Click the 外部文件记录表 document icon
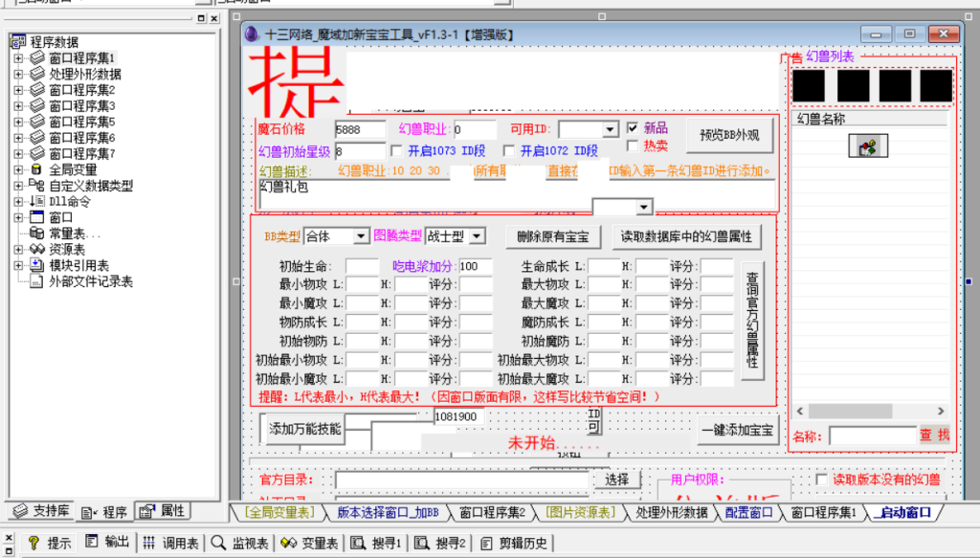This screenshot has height=558, width=980. [x=37, y=281]
